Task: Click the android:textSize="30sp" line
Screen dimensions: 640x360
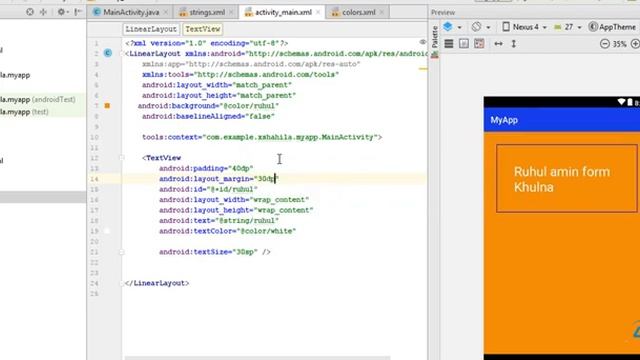Action: click(x=215, y=252)
